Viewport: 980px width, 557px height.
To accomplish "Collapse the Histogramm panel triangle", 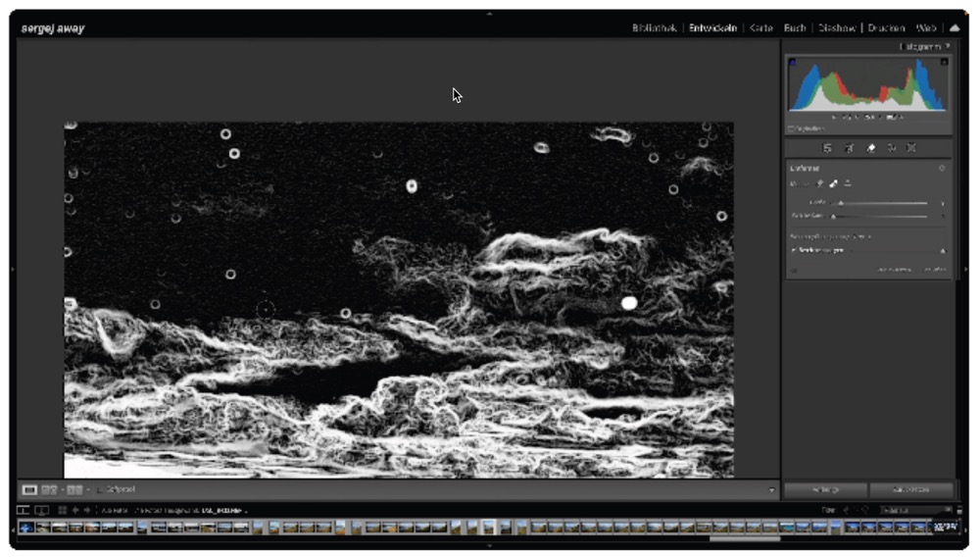I will [948, 46].
